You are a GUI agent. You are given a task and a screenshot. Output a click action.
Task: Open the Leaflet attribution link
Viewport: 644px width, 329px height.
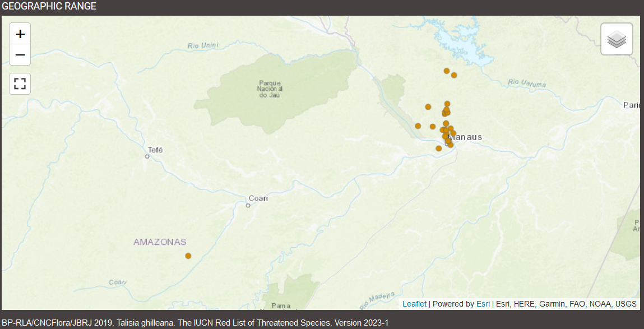coord(414,304)
